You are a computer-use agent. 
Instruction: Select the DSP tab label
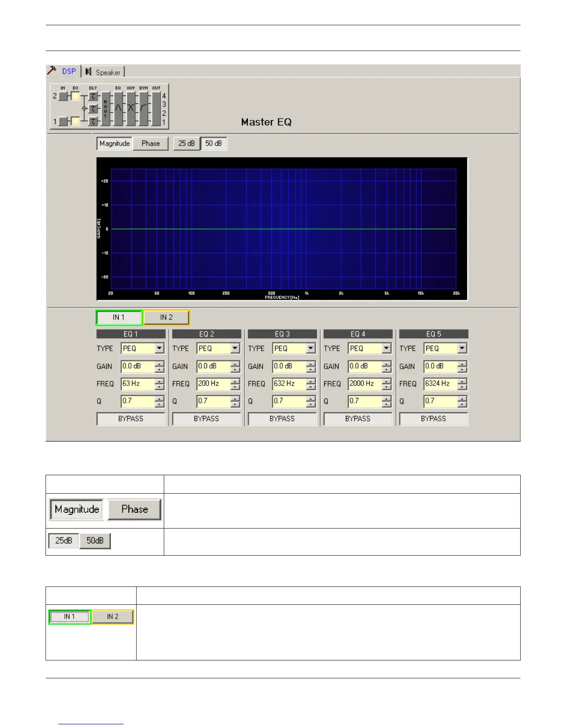click(x=69, y=71)
